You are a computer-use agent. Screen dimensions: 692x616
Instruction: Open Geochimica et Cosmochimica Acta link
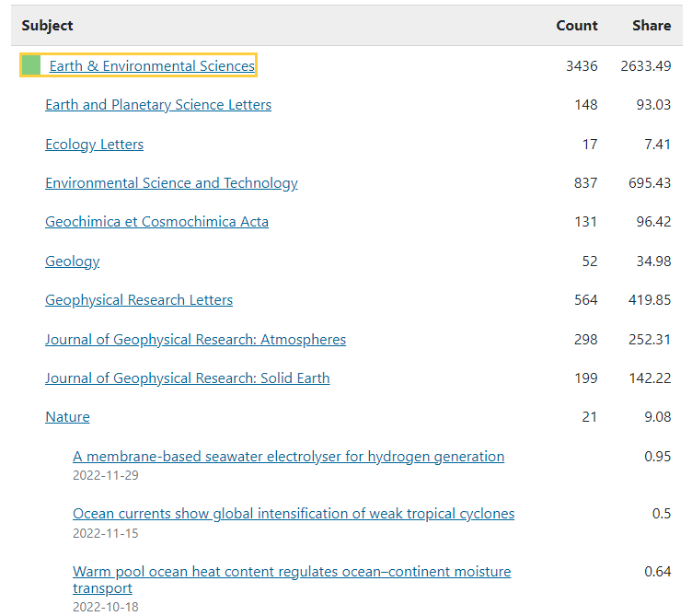pos(156,222)
